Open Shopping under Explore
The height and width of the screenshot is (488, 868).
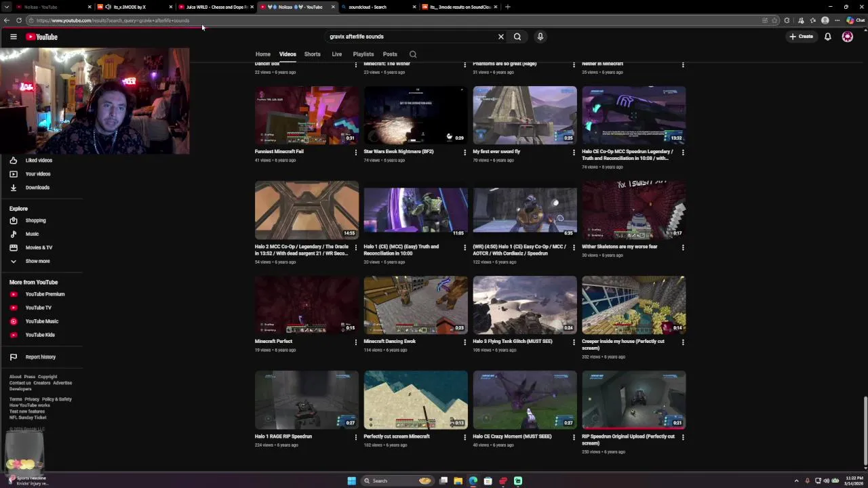[35, 220]
